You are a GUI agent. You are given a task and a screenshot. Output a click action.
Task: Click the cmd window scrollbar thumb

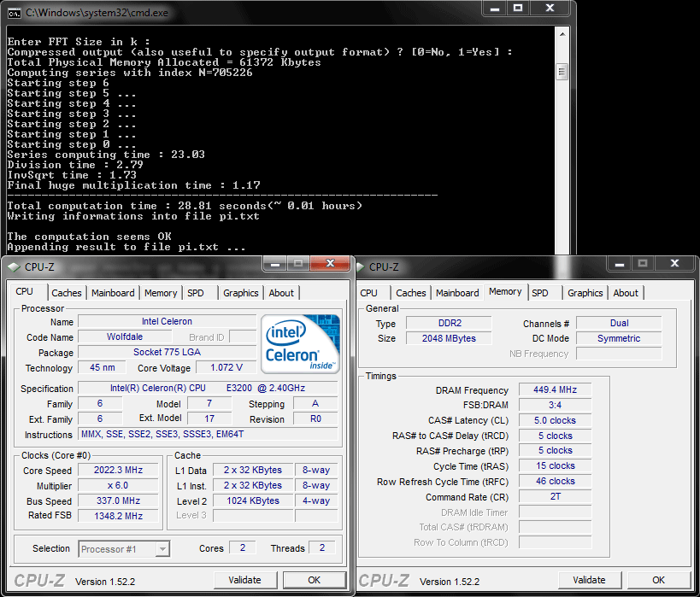coord(562,72)
